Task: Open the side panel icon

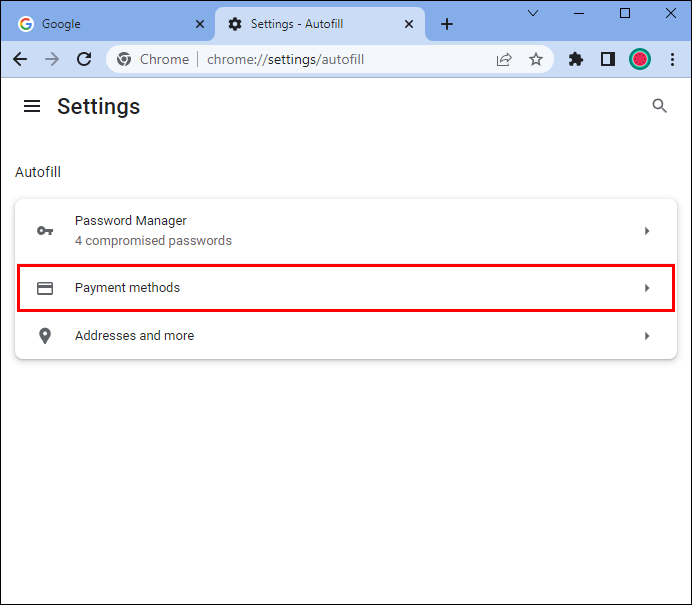Action: pos(608,59)
